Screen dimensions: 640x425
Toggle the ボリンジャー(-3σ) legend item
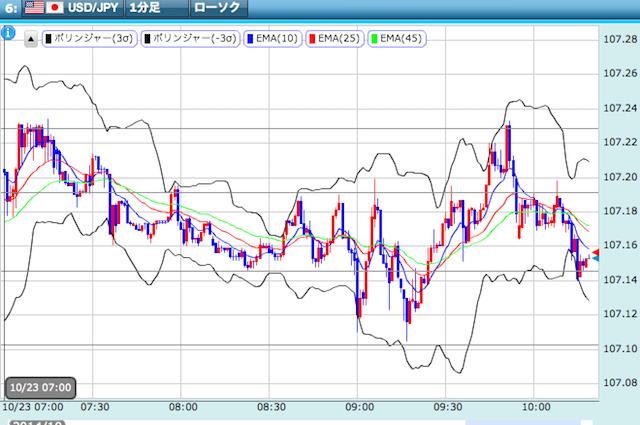click(190, 39)
